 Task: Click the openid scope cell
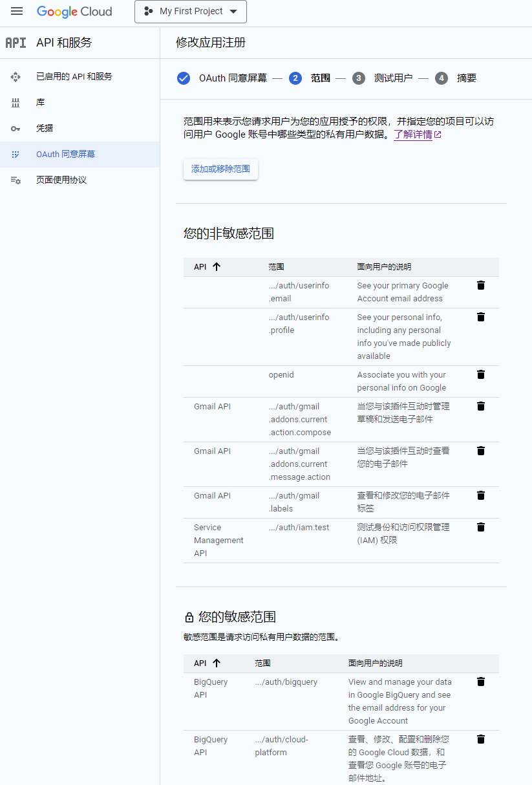pos(281,375)
